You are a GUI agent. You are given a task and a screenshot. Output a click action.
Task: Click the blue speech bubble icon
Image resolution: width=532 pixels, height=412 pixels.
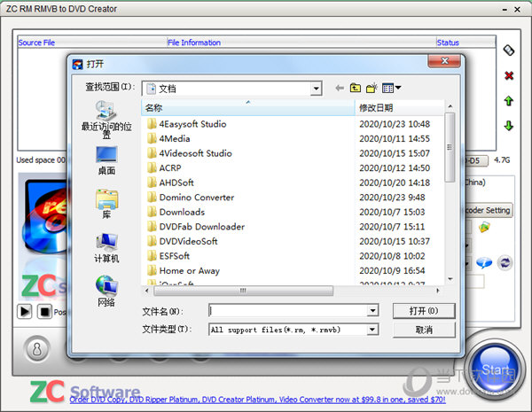point(484,262)
